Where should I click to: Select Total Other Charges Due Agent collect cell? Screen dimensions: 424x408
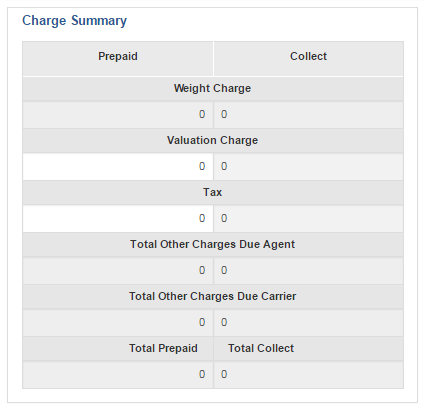[309, 270]
